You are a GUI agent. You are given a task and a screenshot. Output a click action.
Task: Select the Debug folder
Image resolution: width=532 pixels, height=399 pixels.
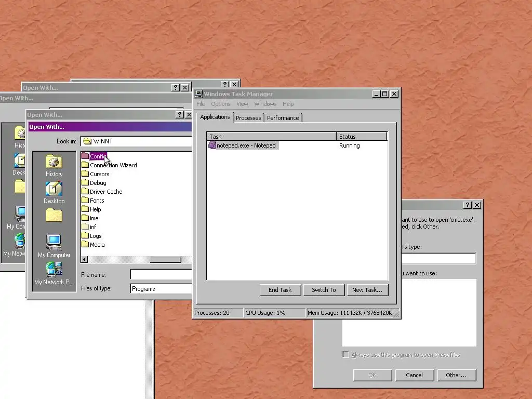94,183
